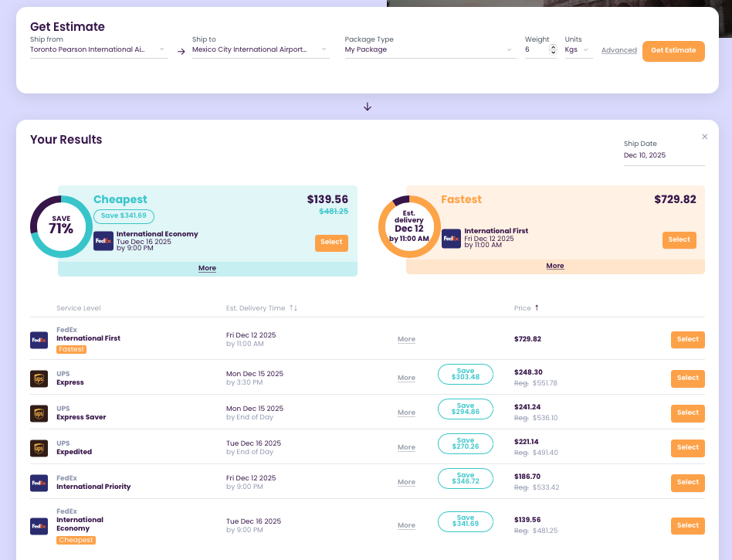Viewport: 732px width, 560px height.
Task: Open the Package Type dropdown
Action: (429, 49)
